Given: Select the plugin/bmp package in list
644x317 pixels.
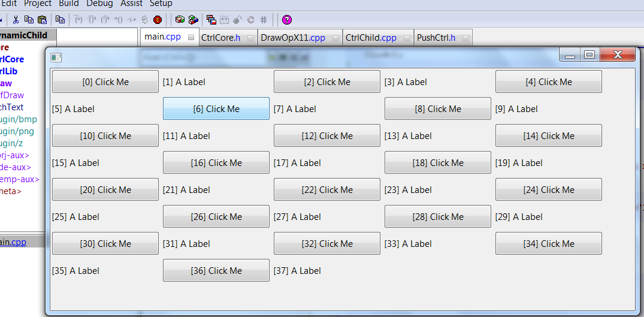Looking at the screenshot, I should pyautogui.click(x=19, y=119).
